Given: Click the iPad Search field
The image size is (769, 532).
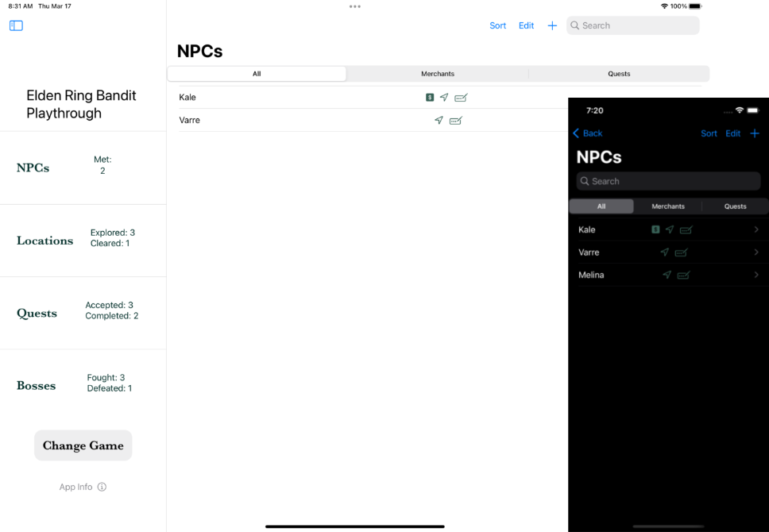Looking at the screenshot, I should [633, 25].
